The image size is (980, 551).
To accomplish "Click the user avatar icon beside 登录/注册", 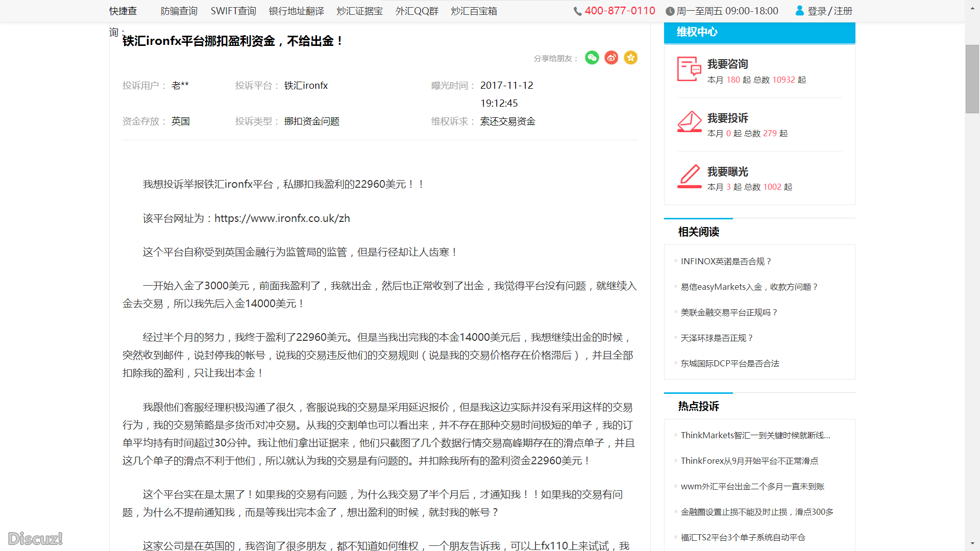I will point(800,11).
